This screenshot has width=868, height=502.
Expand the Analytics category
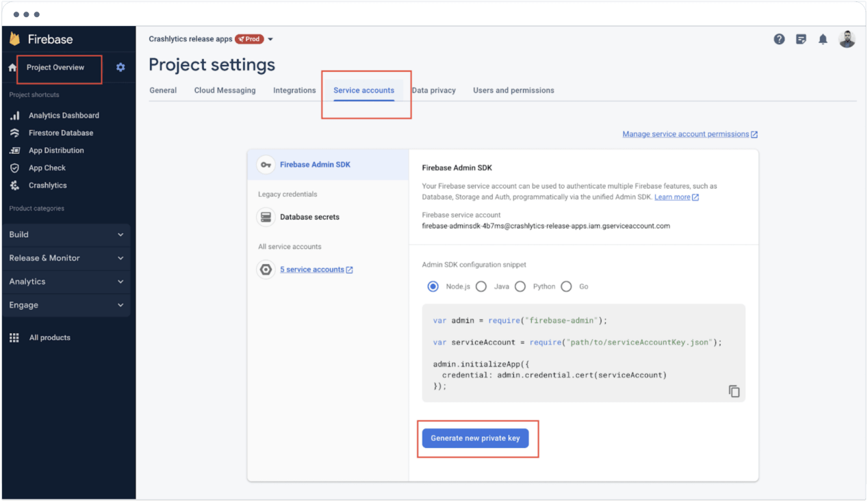pyautogui.click(x=66, y=282)
